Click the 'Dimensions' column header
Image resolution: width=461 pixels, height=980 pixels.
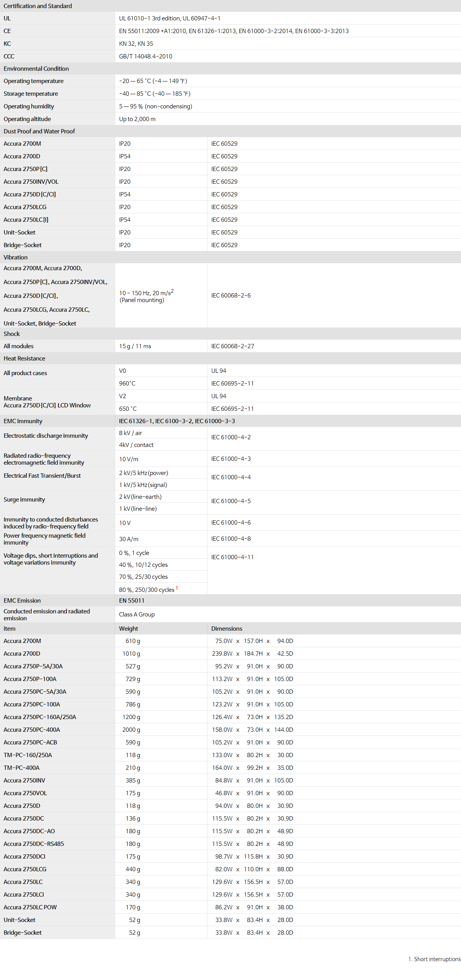[227, 629]
